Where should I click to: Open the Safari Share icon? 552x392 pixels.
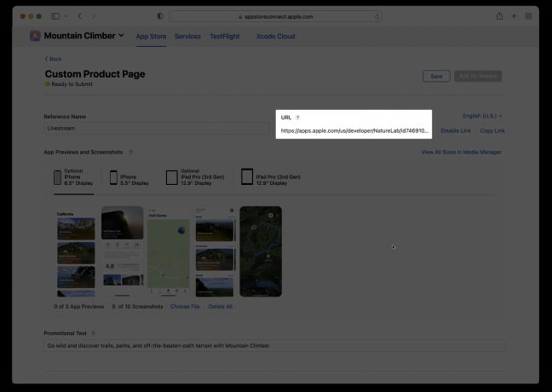click(499, 16)
